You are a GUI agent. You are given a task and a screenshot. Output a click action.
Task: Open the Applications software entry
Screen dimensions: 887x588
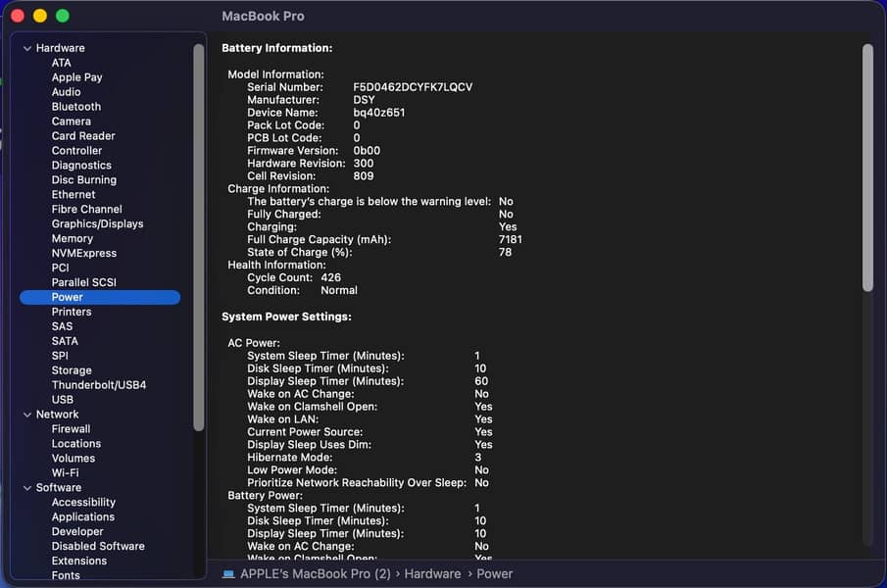click(83, 517)
